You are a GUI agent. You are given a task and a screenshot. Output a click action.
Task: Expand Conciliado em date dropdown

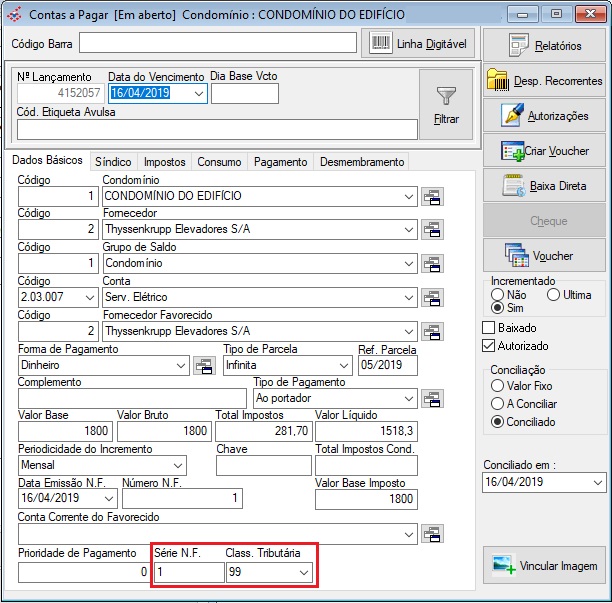tap(598, 482)
